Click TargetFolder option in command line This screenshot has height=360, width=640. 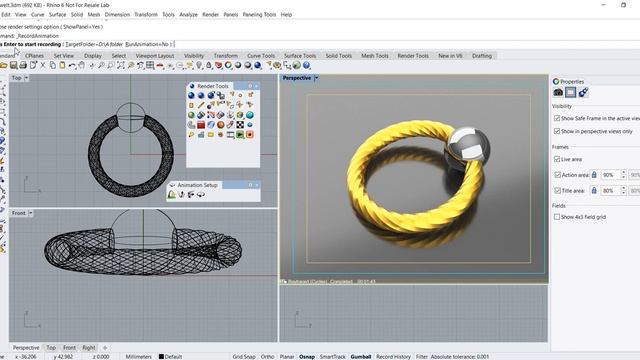pyautogui.click(x=94, y=44)
